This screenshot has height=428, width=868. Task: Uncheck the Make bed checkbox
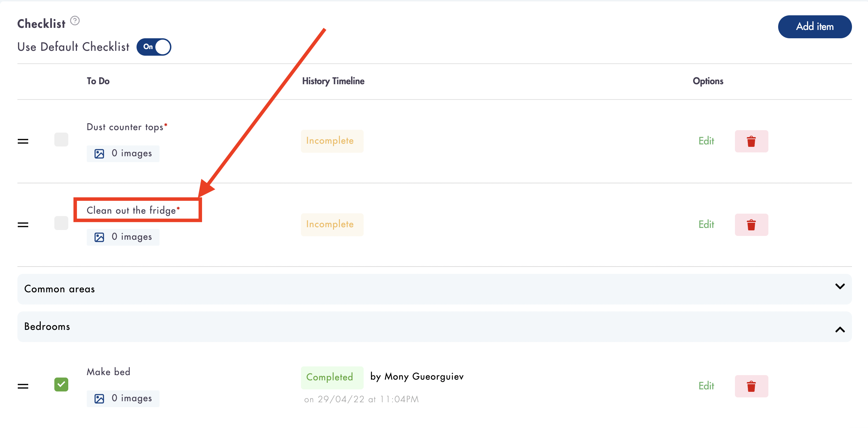tap(61, 385)
